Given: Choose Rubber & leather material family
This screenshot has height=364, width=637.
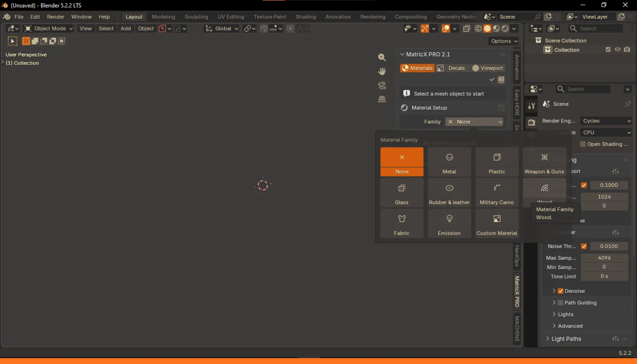Looking at the screenshot, I should coord(449,193).
